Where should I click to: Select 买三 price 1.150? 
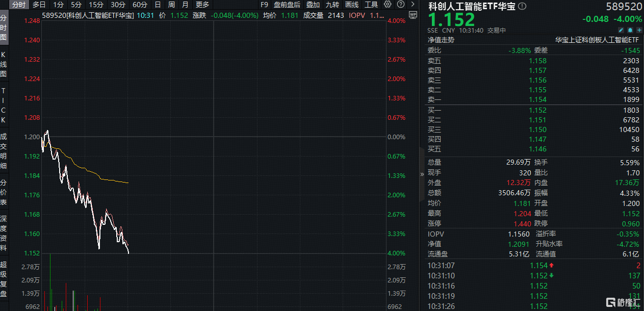(x=537, y=129)
